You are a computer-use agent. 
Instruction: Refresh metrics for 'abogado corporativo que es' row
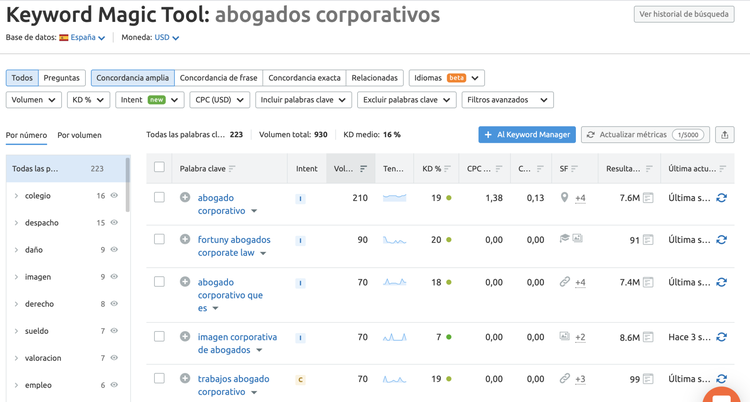tap(721, 282)
